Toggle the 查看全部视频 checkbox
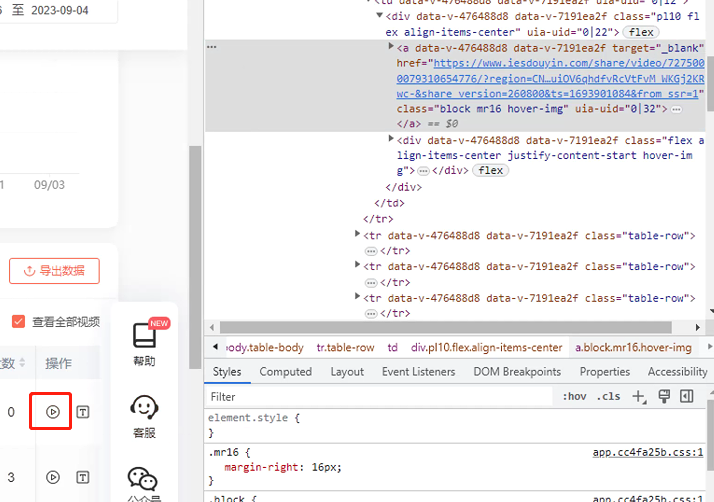714x502 pixels. 18,321
